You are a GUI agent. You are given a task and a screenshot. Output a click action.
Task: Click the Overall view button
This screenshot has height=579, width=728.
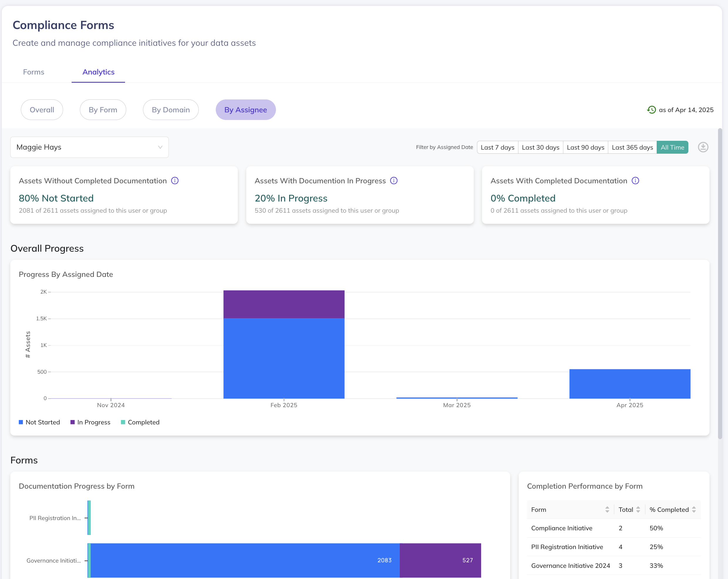(x=42, y=110)
